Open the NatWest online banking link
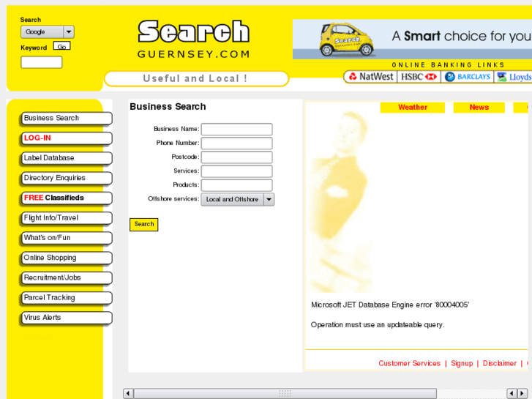Image resolution: width=532 pixels, height=399 pixels. [x=370, y=77]
